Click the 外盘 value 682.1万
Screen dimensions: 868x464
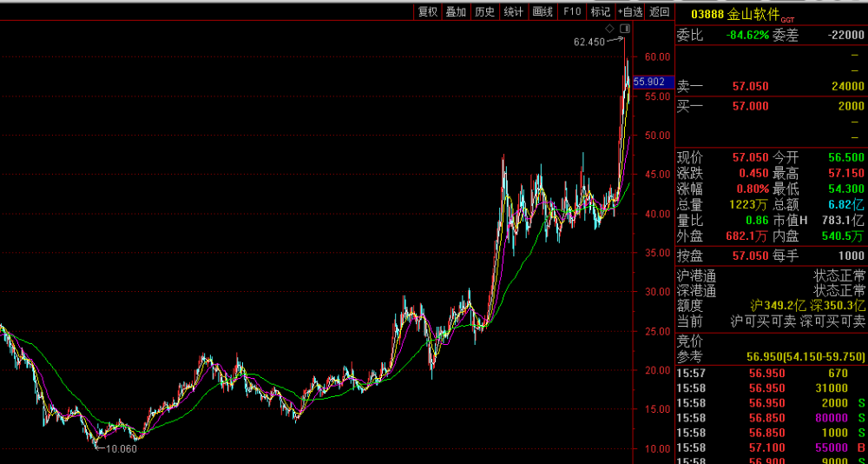747,236
